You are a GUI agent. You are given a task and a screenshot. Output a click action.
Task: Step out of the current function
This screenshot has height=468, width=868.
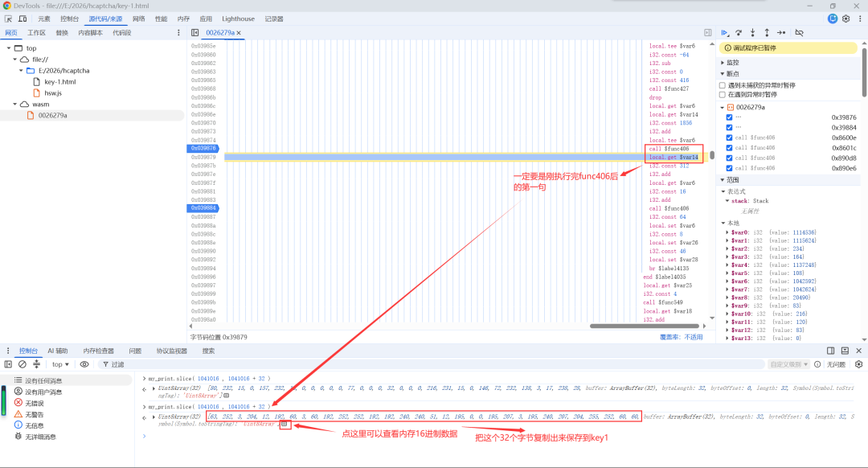pyautogui.click(x=767, y=33)
